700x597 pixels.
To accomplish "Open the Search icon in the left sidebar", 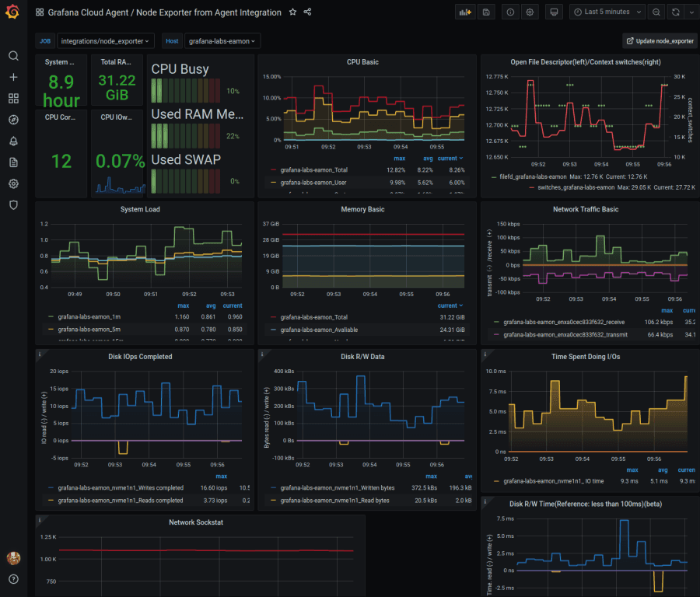I will pyautogui.click(x=12, y=56).
